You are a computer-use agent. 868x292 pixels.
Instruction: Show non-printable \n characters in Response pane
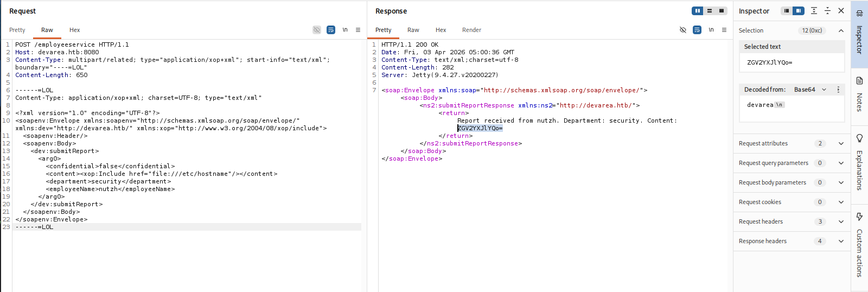pyautogui.click(x=711, y=30)
